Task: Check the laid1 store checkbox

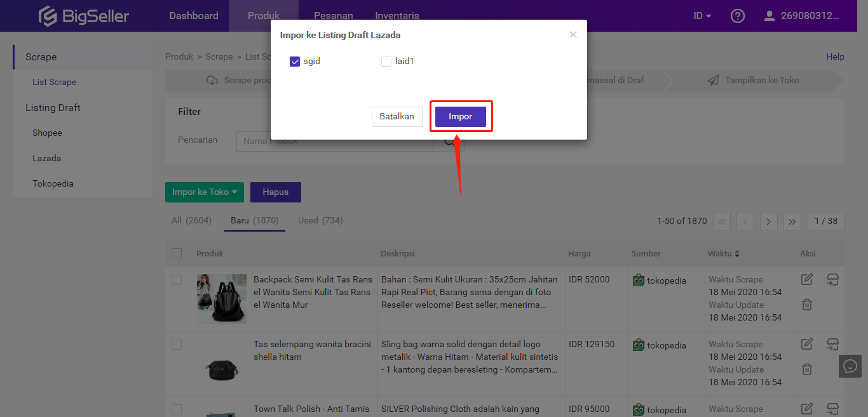Action: [386, 62]
